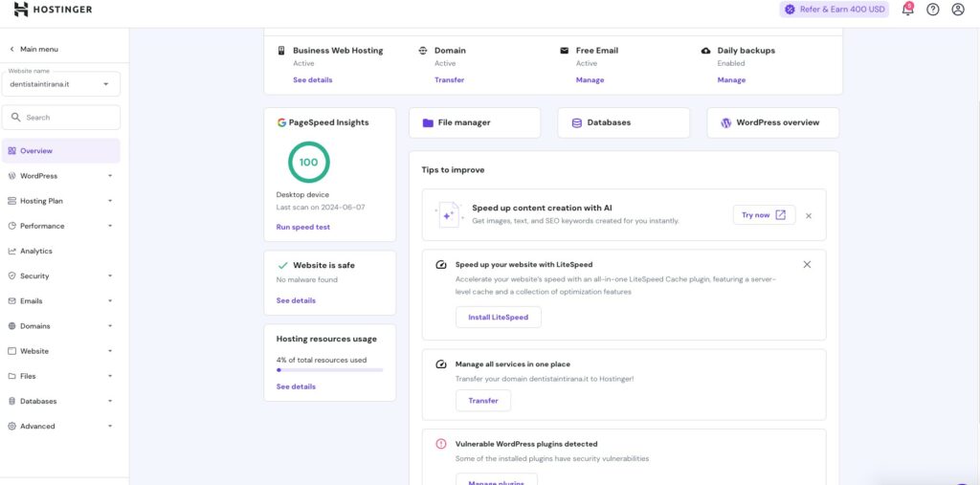
Task: Click the Advanced gear icon
Action: pos(11,426)
